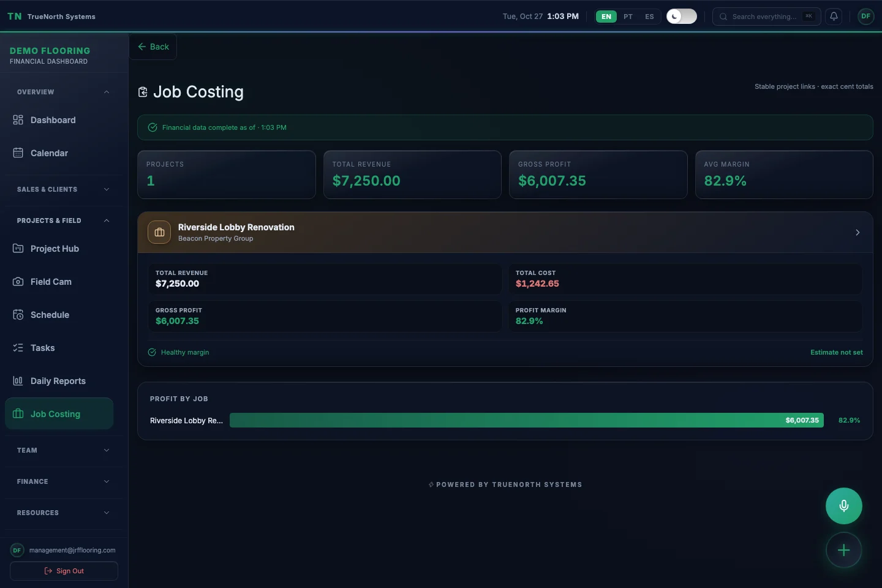The image size is (882, 588).
Task: Click the Schedule icon in sidebar
Action: (18, 315)
